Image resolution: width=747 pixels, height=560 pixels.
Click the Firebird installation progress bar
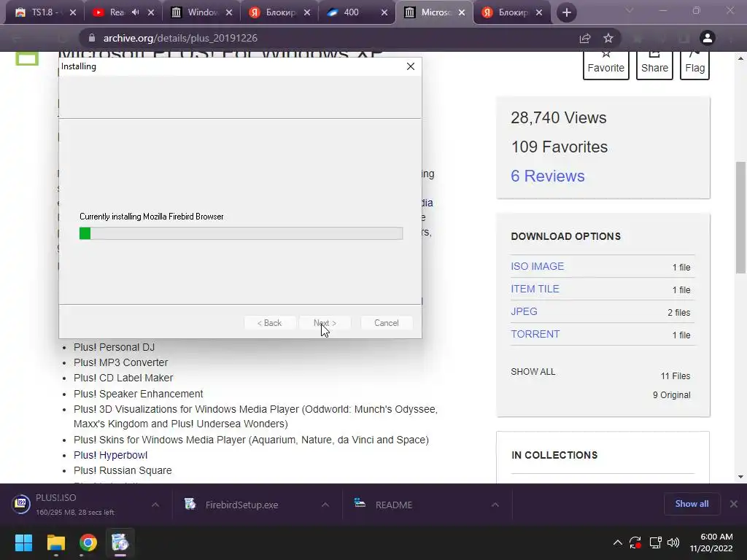click(241, 233)
